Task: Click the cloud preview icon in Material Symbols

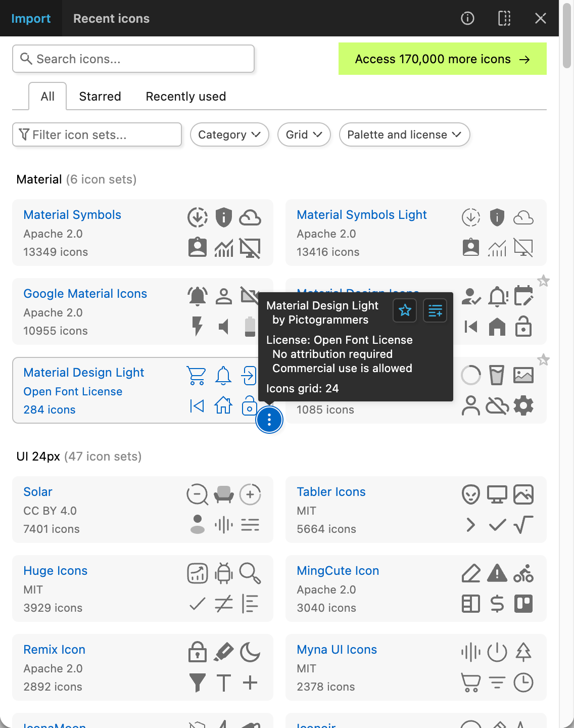Action: click(251, 217)
